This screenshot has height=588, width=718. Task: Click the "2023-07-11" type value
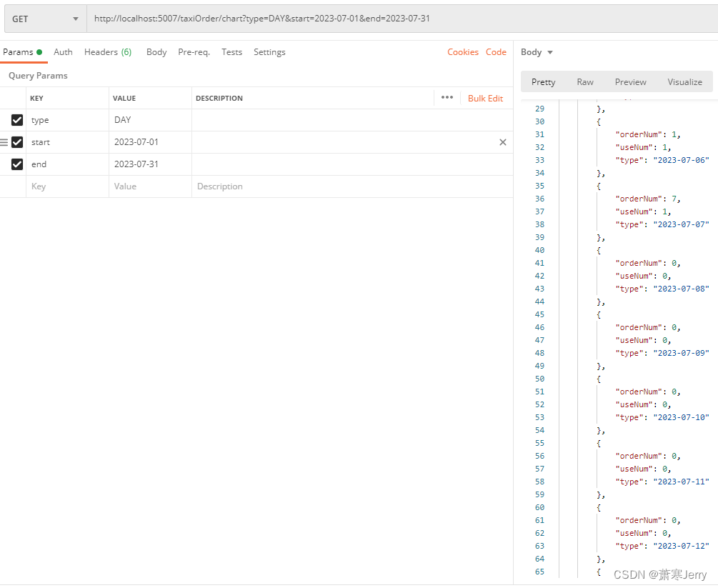pyautogui.click(x=681, y=482)
